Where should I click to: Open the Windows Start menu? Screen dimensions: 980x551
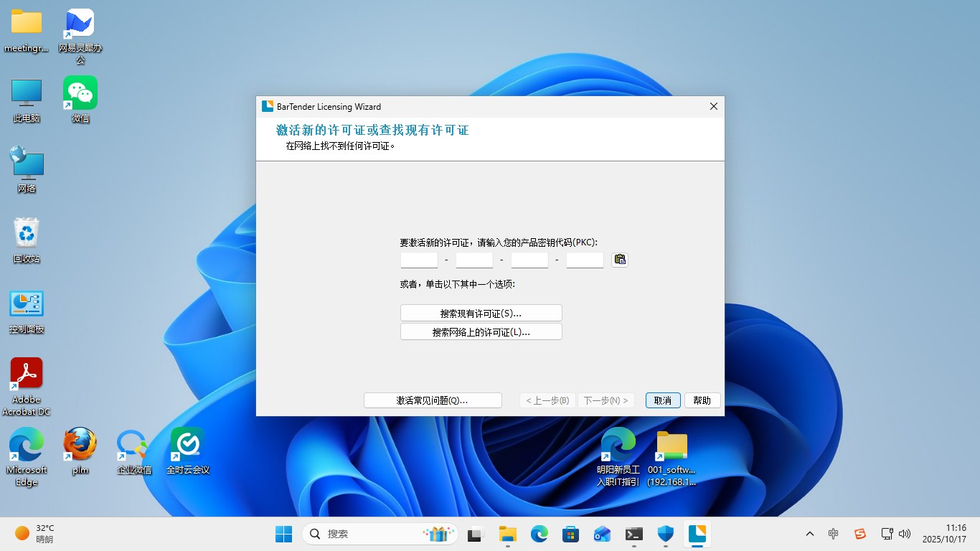pyautogui.click(x=283, y=534)
